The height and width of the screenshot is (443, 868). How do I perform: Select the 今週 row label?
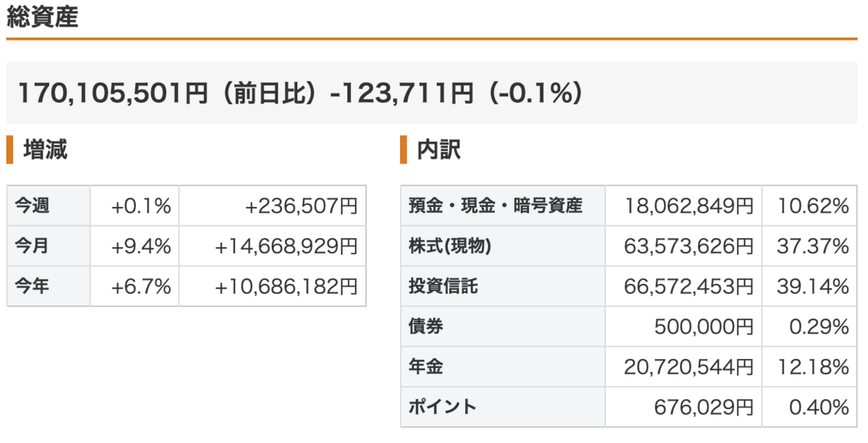33,206
